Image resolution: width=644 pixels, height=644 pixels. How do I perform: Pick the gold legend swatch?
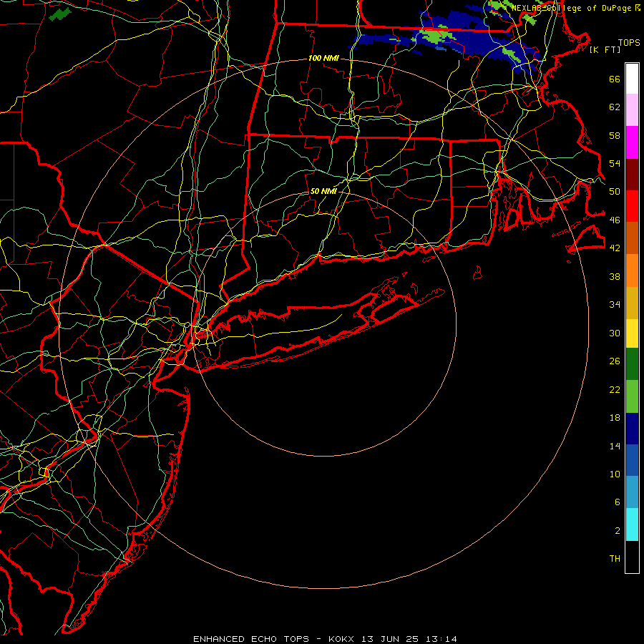[632, 303]
